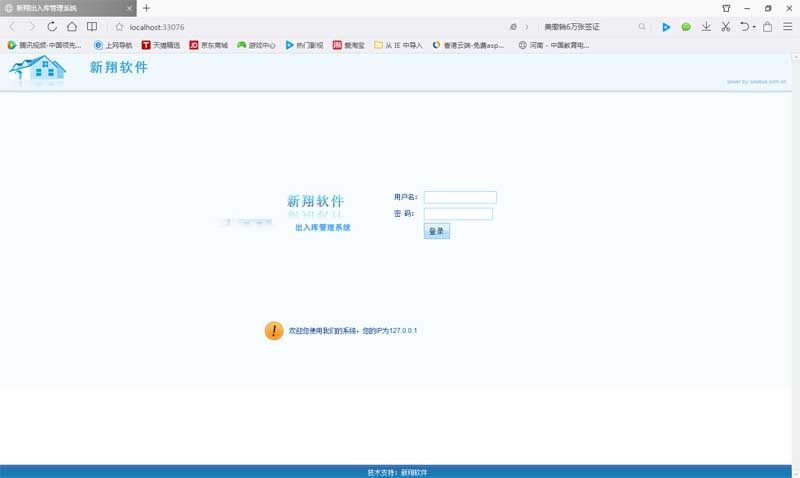Click the browser search box
Viewport: 800px width, 478px height.
pos(587,27)
